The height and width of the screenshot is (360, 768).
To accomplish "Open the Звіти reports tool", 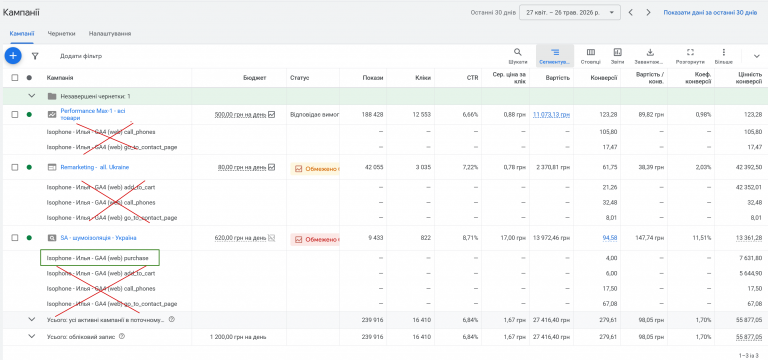I will pos(617,56).
